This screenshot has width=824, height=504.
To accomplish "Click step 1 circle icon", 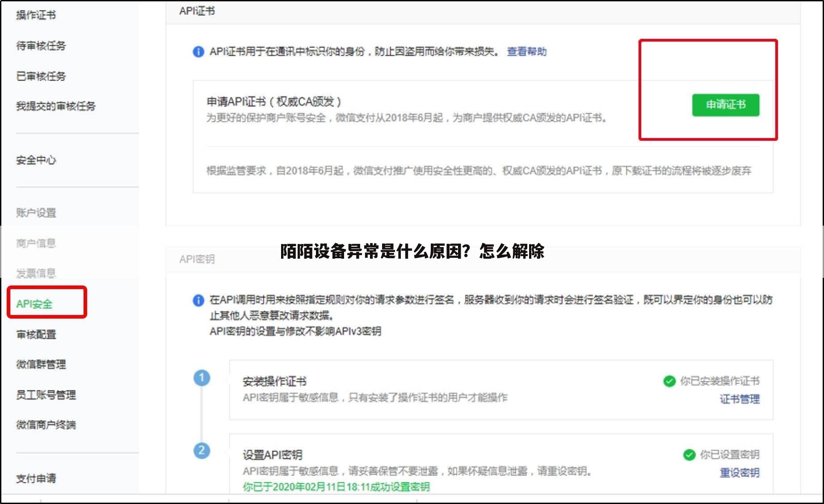I will 202,378.
